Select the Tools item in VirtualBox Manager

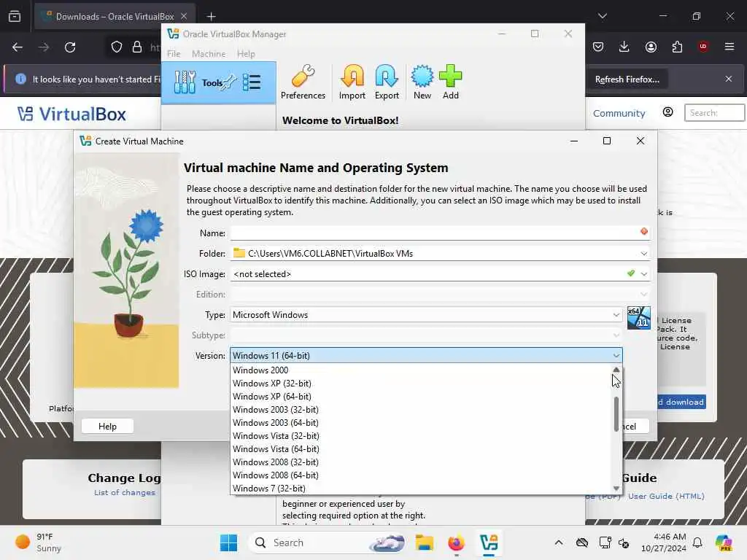point(219,82)
